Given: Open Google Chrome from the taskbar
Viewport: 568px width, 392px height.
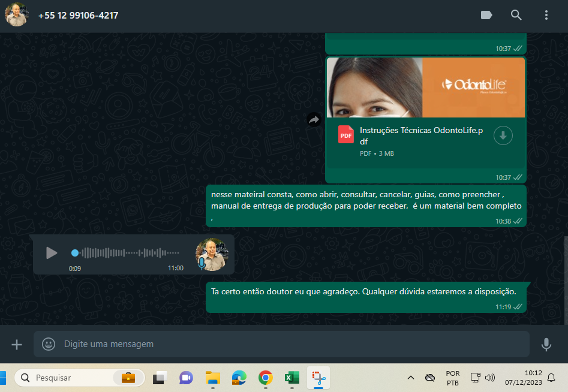Looking at the screenshot, I should 265,378.
